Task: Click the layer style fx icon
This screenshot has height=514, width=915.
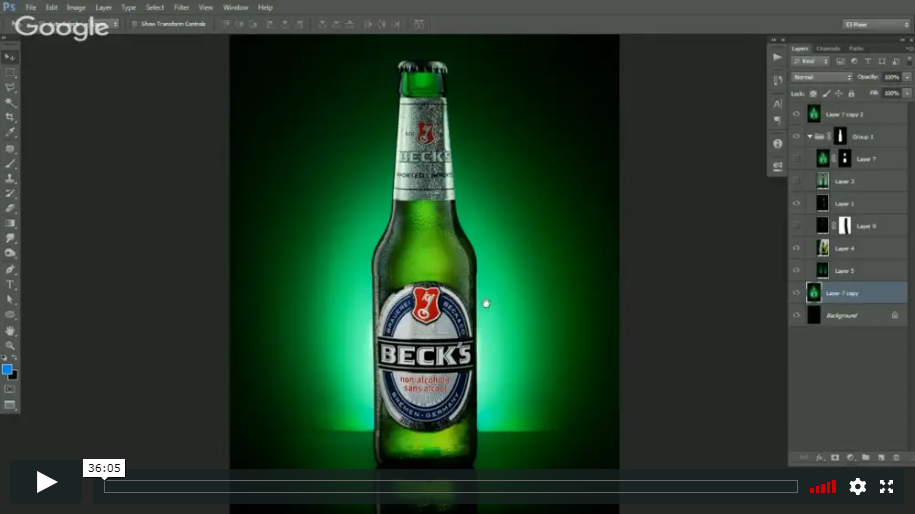Action: pyautogui.click(x=820, y=458)
